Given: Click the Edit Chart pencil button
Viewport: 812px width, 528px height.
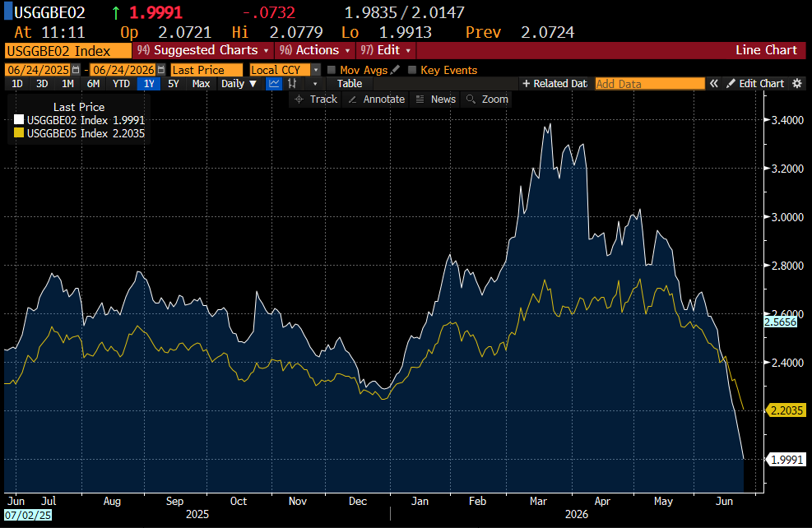Looking at the screenshot, I should pos(755,83).
